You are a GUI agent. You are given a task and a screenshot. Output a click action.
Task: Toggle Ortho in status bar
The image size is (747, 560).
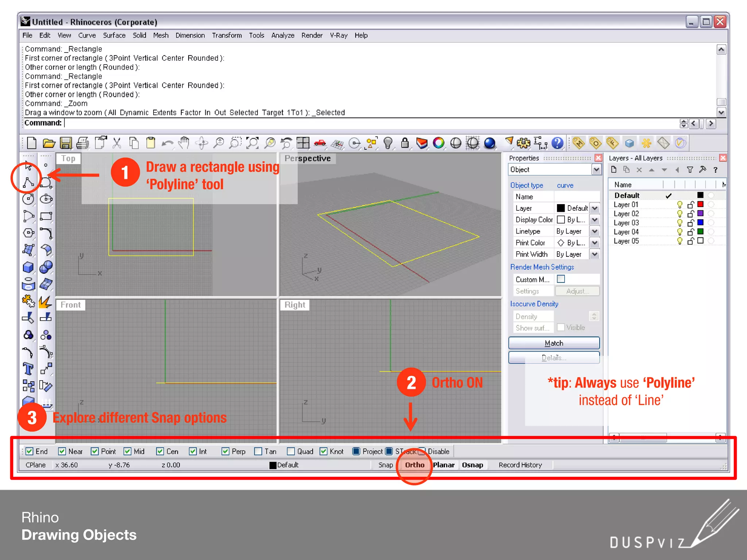coord(415,465)
